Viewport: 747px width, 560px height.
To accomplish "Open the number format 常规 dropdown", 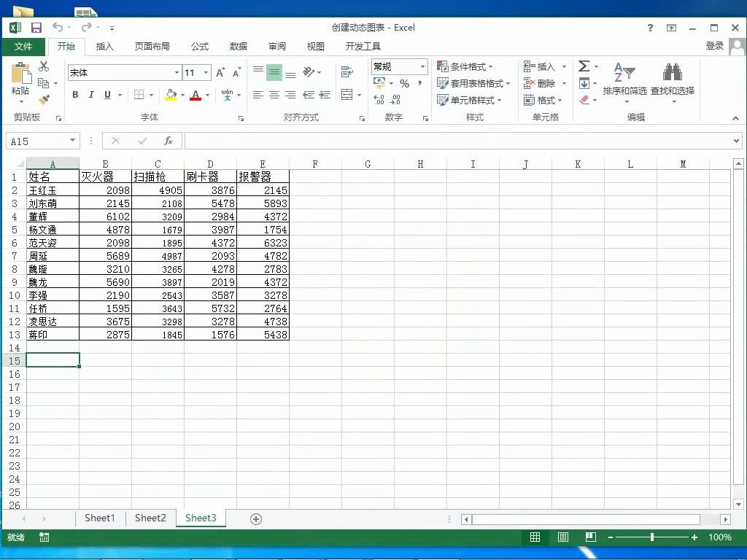I will click(422, 66).
